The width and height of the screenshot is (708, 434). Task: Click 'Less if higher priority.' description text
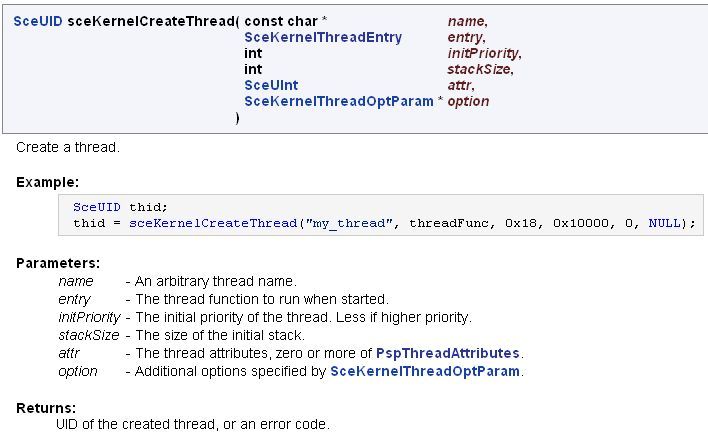click(404, 317)
